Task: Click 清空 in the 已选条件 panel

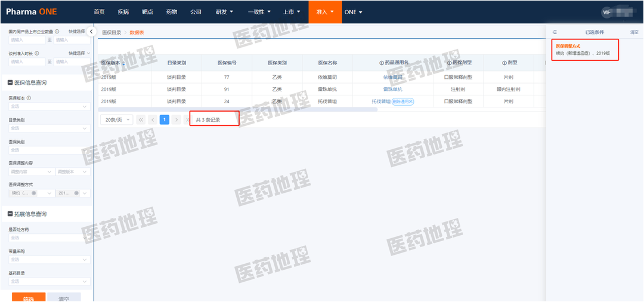Action: click(634, 32)
